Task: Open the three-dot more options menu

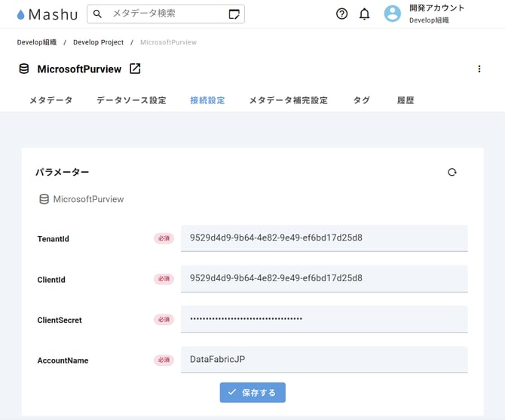Action: click(479, 69)
